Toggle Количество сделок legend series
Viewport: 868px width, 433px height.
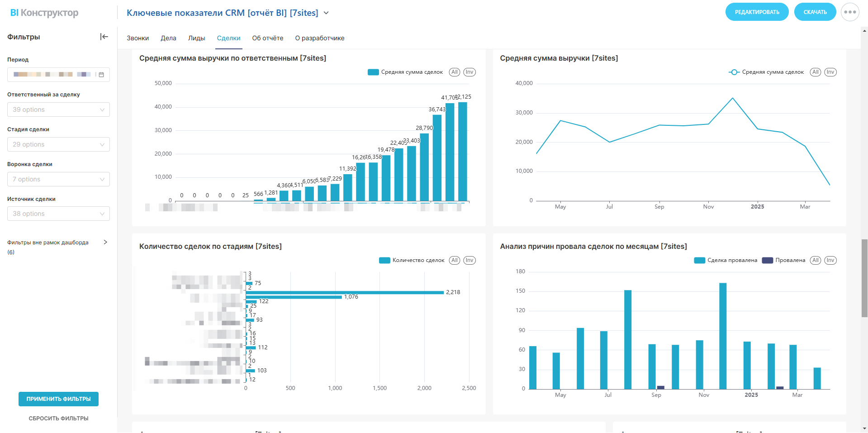(412, 260)
